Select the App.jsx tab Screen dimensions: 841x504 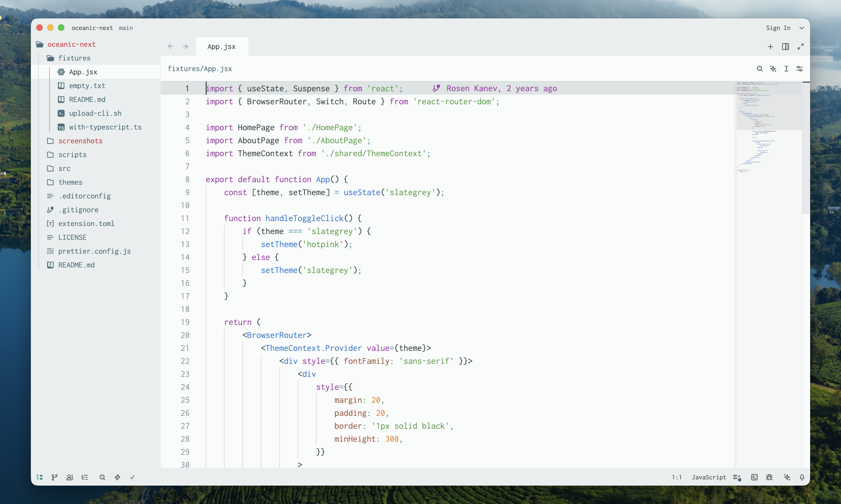pos(222,47)
